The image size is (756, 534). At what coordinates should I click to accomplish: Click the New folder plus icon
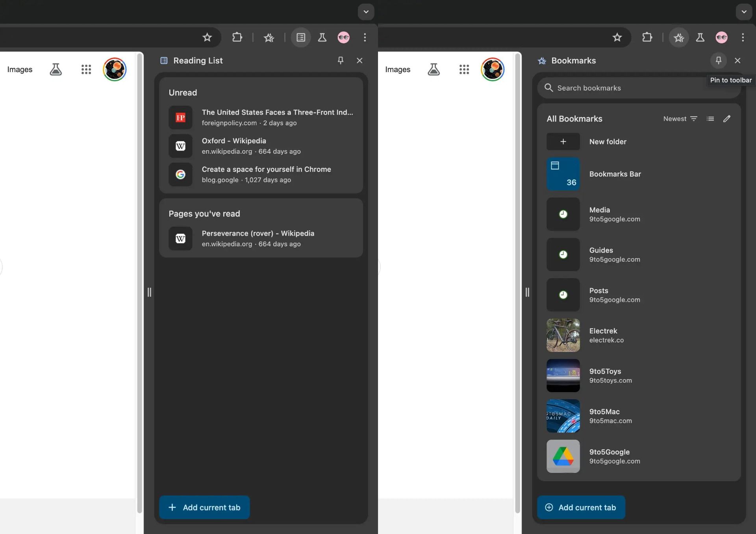pyautogui.click(x=563, y=141)
